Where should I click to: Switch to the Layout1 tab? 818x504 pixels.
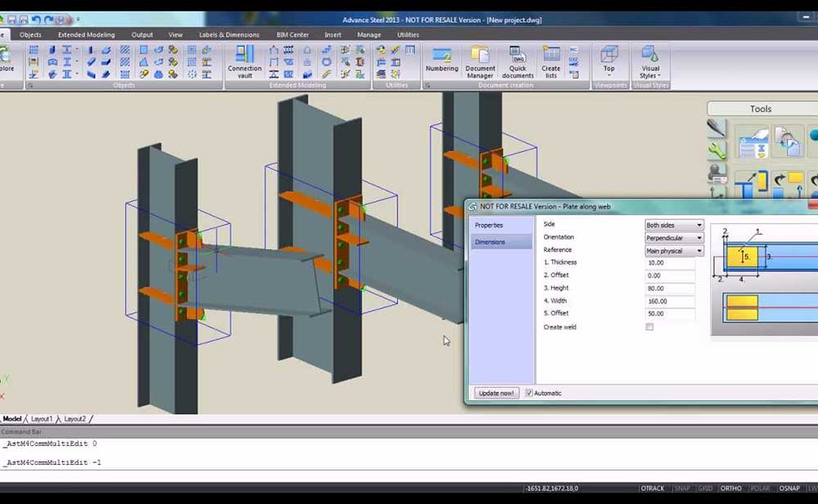42,419
